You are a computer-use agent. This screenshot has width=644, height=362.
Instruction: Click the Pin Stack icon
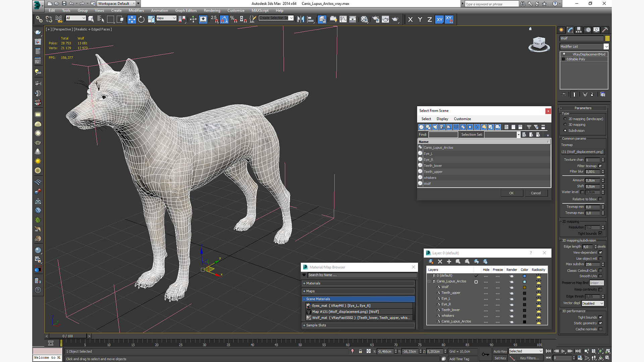[564, 95]
